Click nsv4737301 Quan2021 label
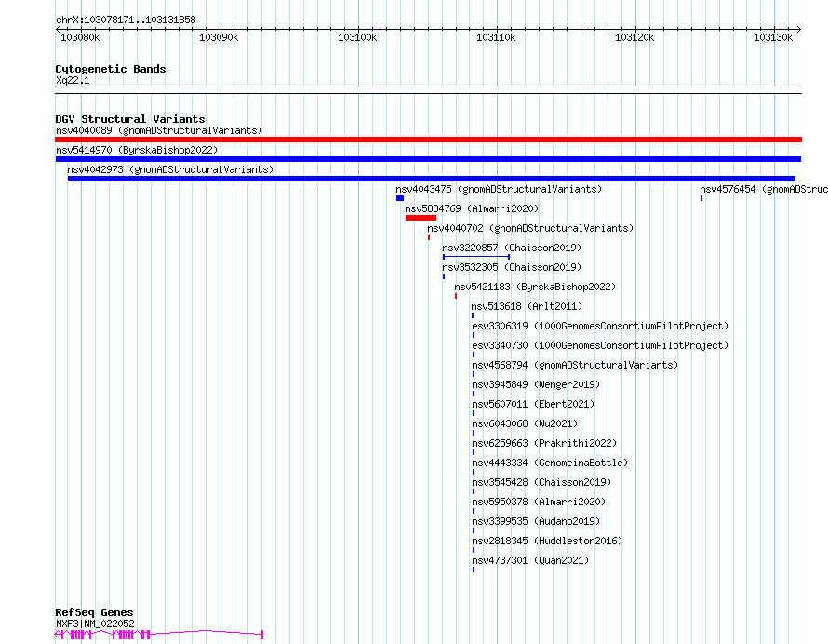The image size is (828, 644). point(530,560)
